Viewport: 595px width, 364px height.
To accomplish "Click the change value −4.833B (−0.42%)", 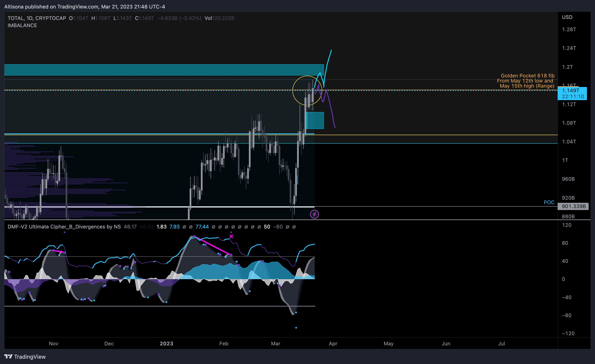I will point(179,18).
